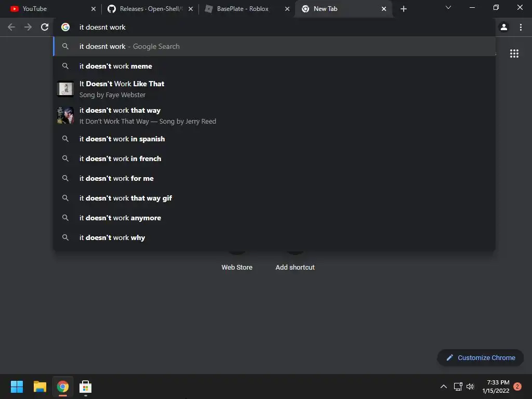Go back with the back arrow
The height and width of the screenshot is (399, 532).
[11, 27]
